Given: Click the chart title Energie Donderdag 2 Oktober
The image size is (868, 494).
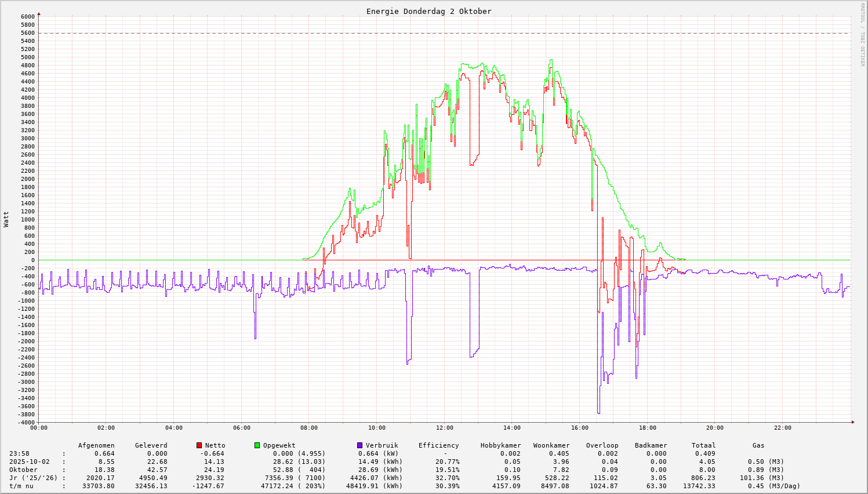Looking at the screenshot, I should click(428, 12).
